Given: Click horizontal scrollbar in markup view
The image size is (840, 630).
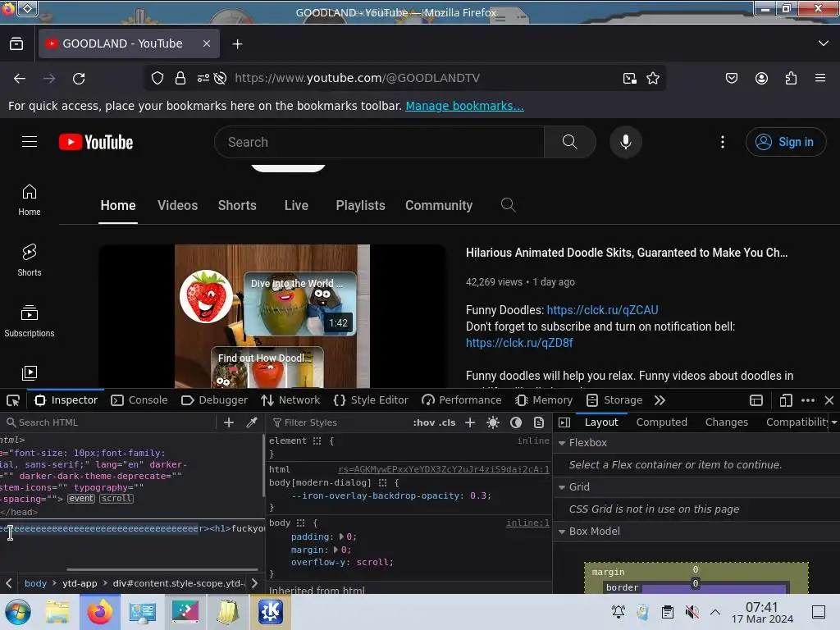Looking at the screenshot, I should [162, 570].
